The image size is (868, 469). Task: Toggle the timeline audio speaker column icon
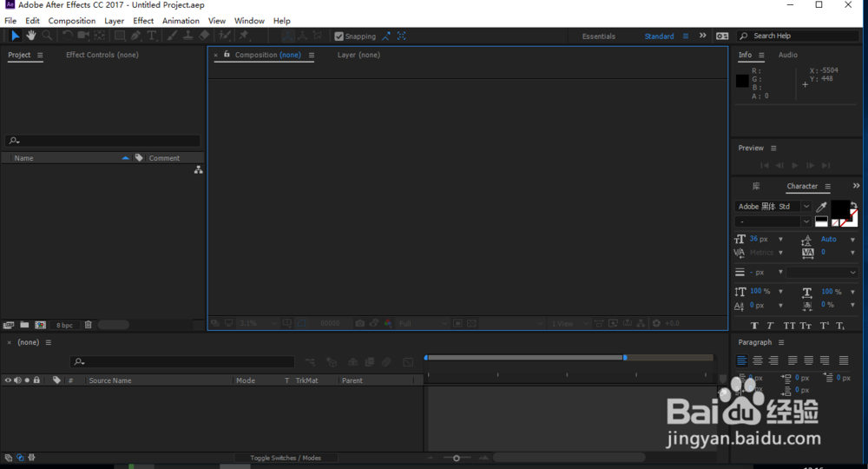(17, 380)
